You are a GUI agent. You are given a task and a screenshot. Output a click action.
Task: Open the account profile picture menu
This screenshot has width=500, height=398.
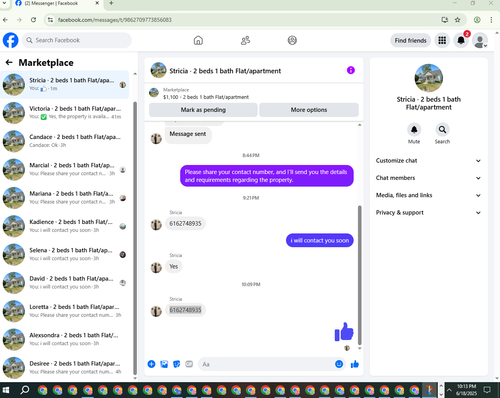480,41
